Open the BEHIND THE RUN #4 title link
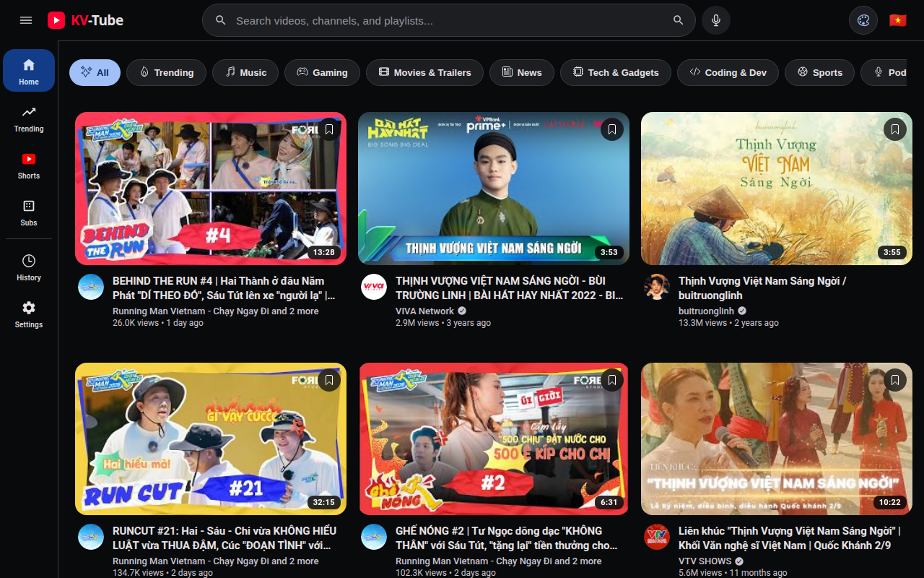This screenshot has width=924, height=578. [224, 288]
